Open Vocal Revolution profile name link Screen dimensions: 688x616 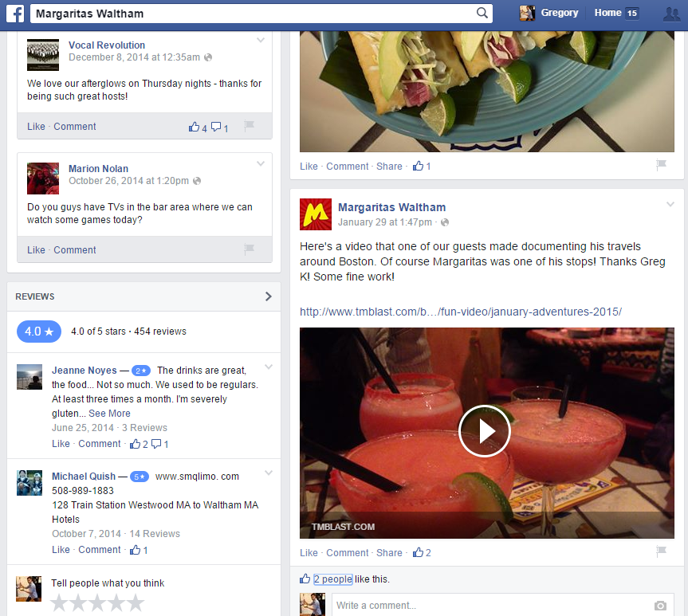[107, 45]
